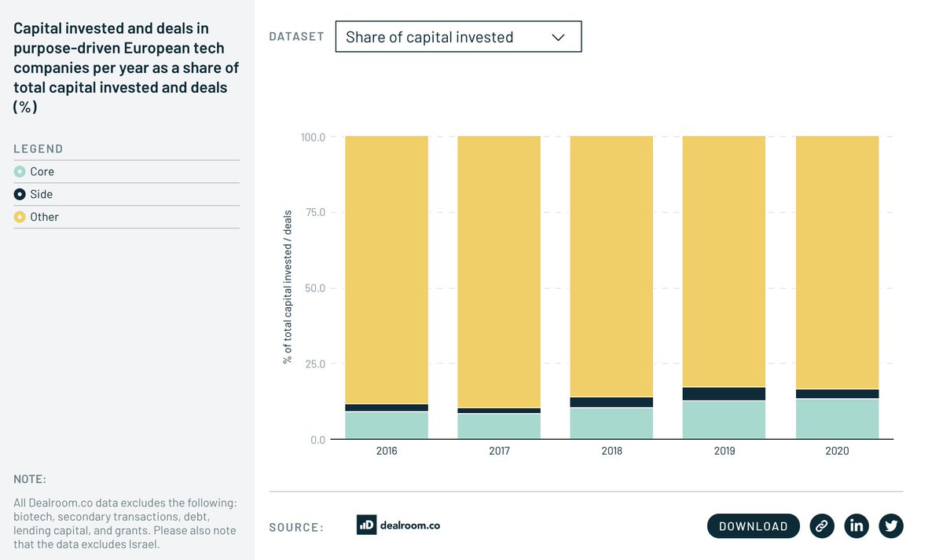The width and height of the screenshot is (943, 560).
Task: Click the NOTE heading in the sidebar
Action: [29, 478]
